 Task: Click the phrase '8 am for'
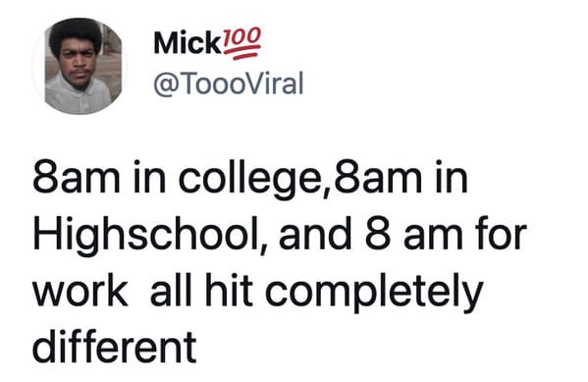click(446, 234)
